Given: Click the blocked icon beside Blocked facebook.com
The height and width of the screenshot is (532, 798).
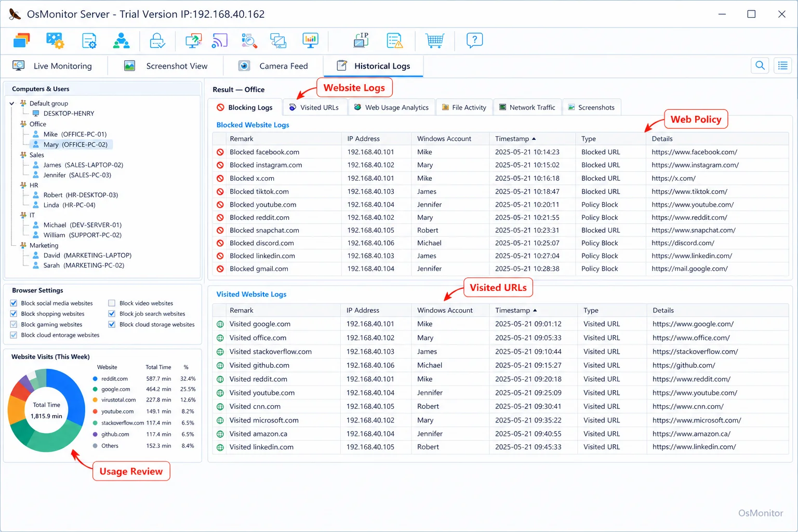Looking at the screenshot, I should pyautogui.click(x=220, y=152).
